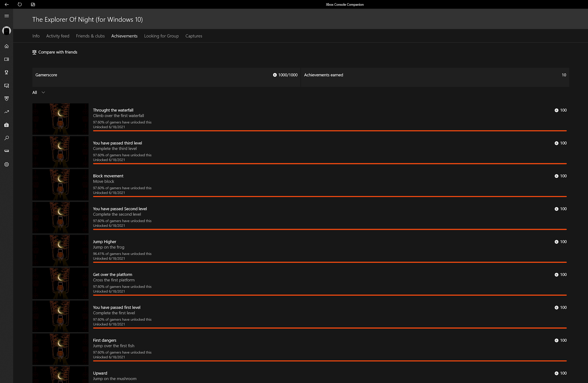Screen dimensions: 588x383
Task: Open the Looking for Group tab
Action: (161, 36)
